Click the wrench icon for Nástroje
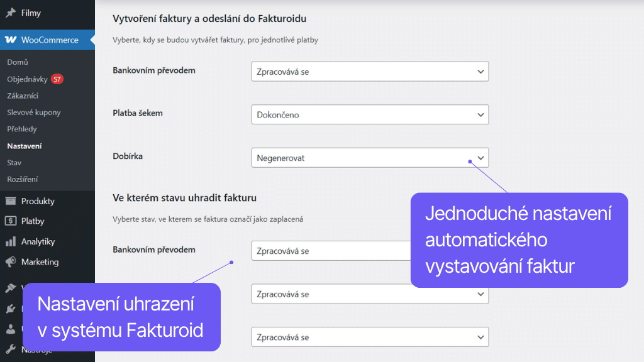 click(11, 349)
